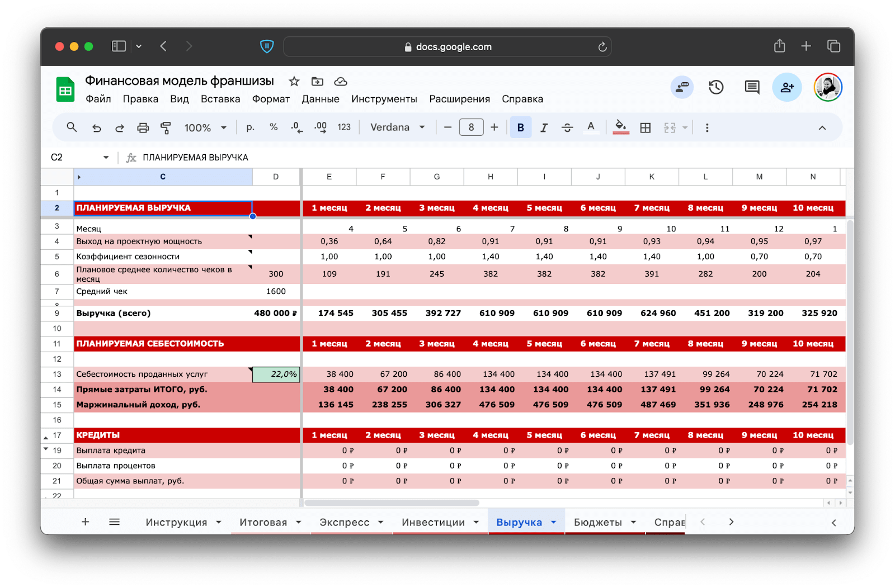Open version history clock icon
Screen dimensions: 895x588
716,87
